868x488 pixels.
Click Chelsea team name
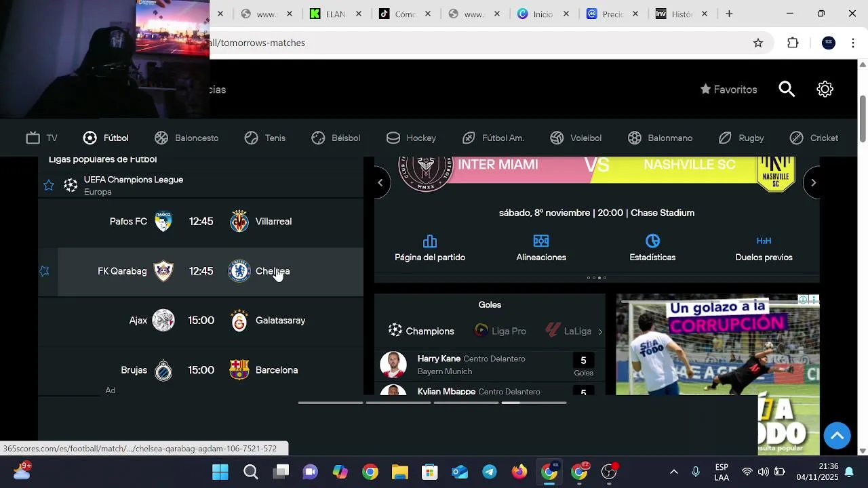273,271
